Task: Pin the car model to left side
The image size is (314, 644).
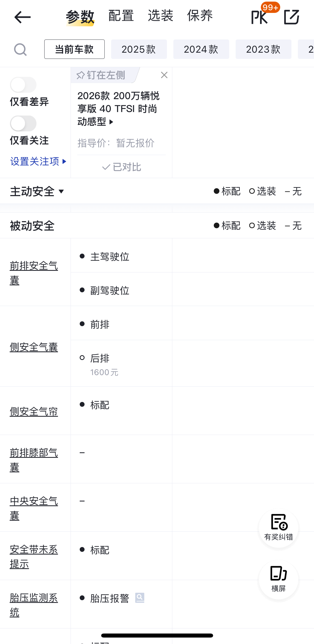Action: pos(101,75)
